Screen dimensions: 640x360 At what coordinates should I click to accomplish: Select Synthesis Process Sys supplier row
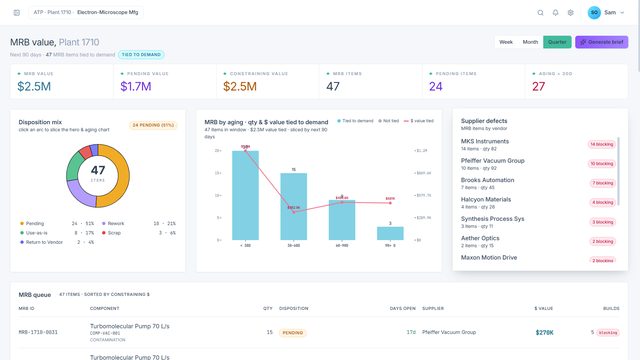[x=538, y=222]
